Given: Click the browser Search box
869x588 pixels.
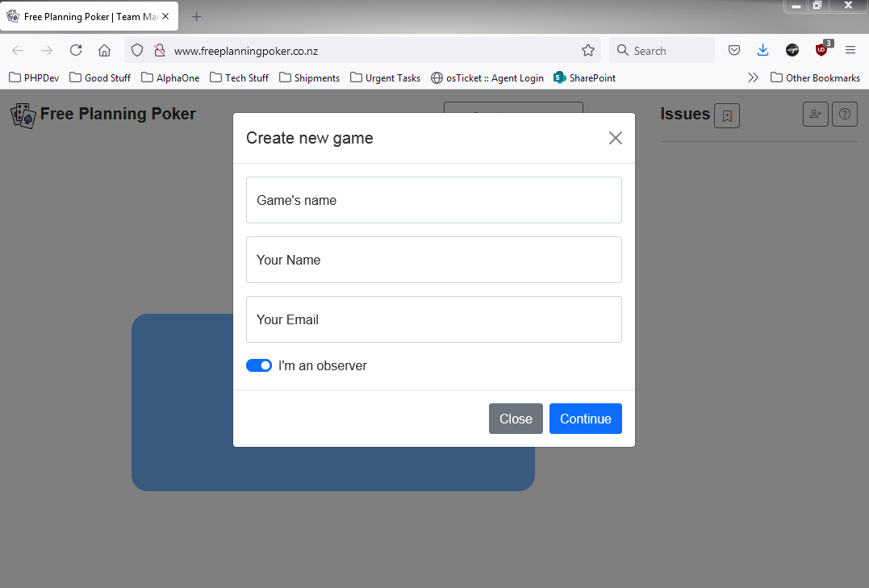Looking at the screenshot, I should pos(662,51).
